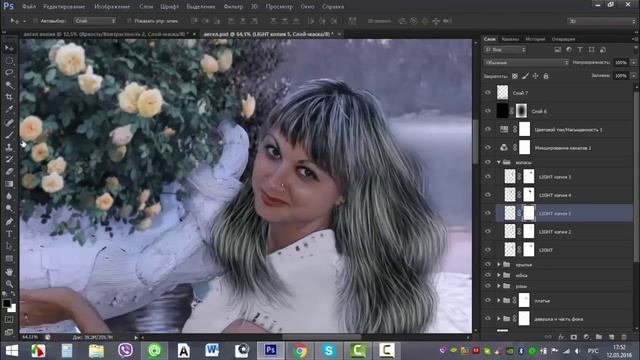Click Add layer style fx icon
The width and height of the screenshot is (640, 360).
[x=561, y=337]
